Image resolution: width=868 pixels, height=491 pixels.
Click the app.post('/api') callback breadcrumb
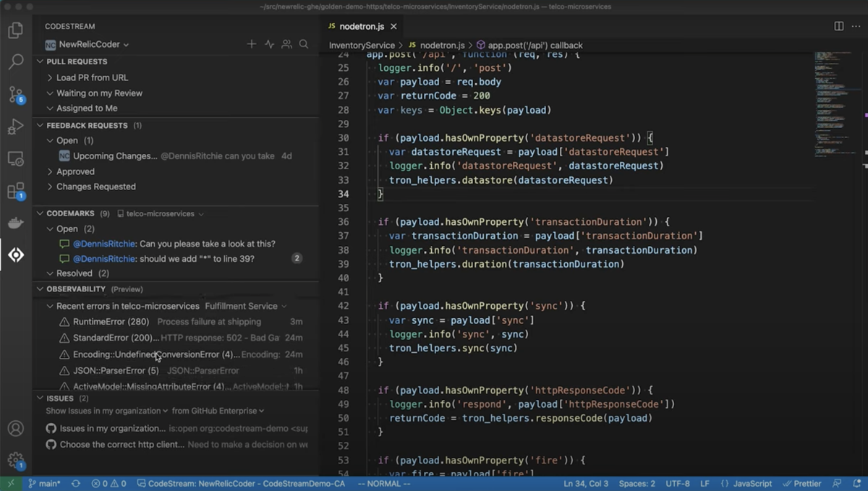pyautogui.click(x=529, y=45)
